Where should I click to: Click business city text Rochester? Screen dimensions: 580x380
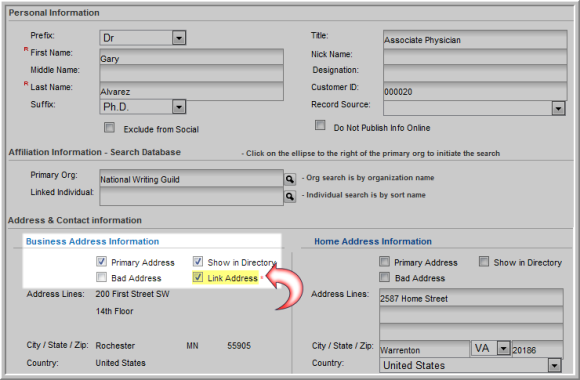click(x=115, y=346)
